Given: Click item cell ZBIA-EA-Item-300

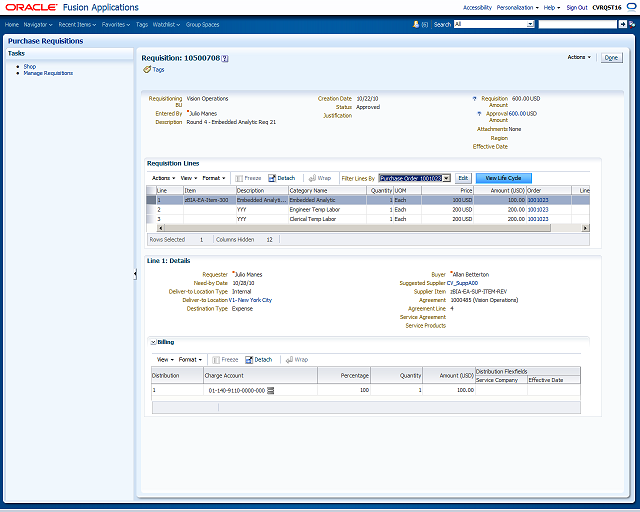Looking at the screenshot, I should [210, 200].
